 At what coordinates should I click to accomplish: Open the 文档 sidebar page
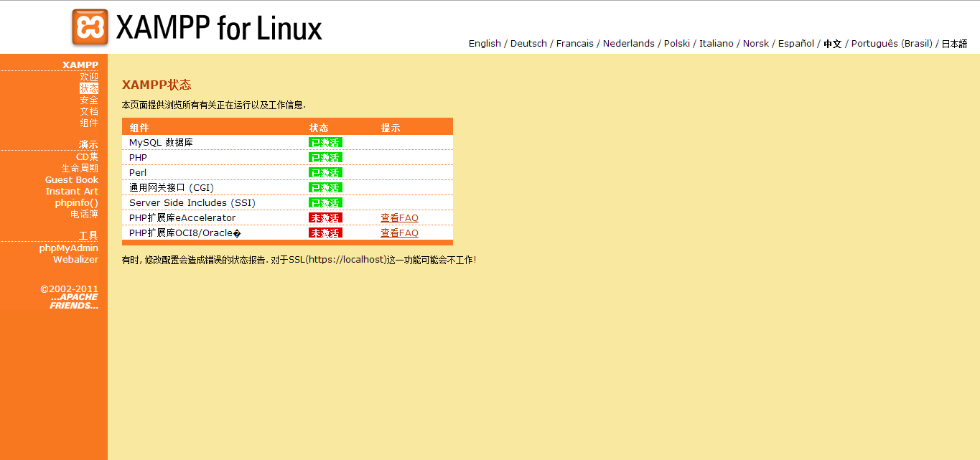click(89, 111)
